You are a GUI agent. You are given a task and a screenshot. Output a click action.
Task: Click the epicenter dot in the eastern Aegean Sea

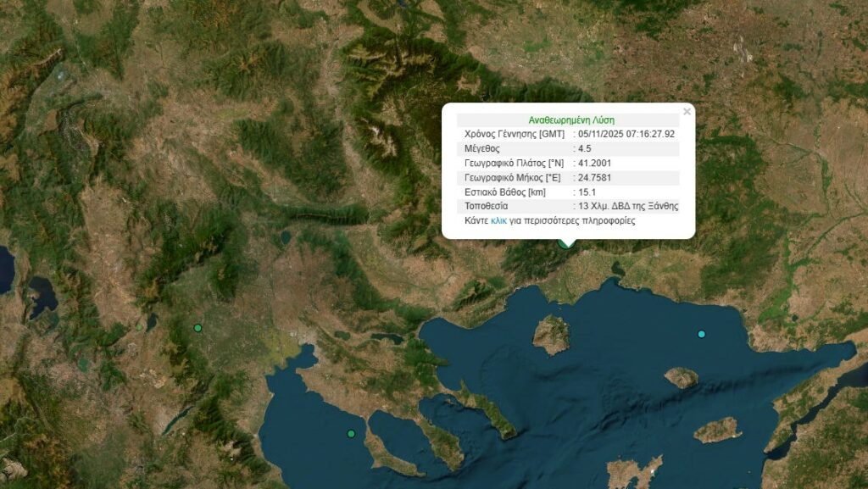[700, 333]
